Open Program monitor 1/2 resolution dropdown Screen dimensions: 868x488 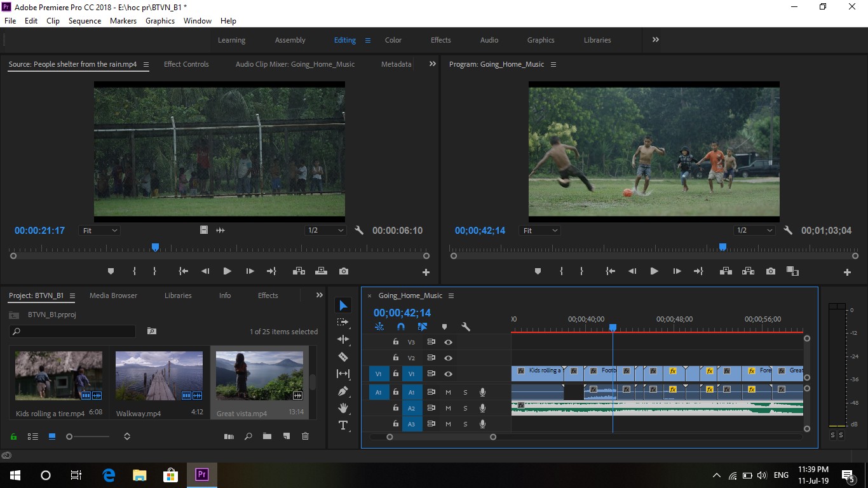pyautogui.click(x=753, y=231)
